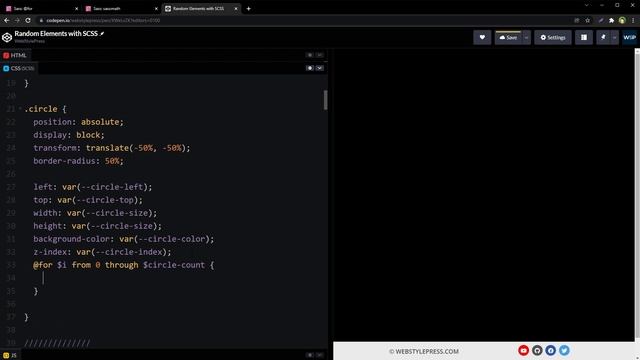Close the Sass @for browser tab
640x360 pixels.
tap(76, 9)
